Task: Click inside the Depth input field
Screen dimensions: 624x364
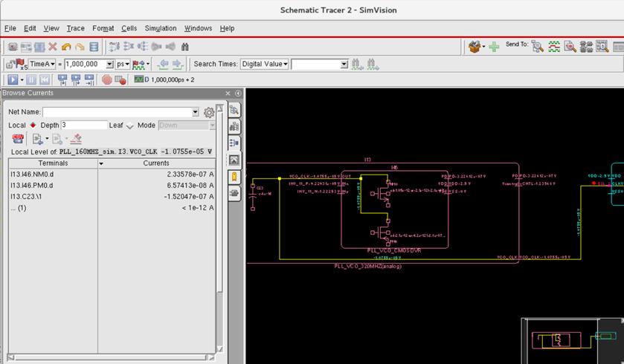Action: pos(84,126)
